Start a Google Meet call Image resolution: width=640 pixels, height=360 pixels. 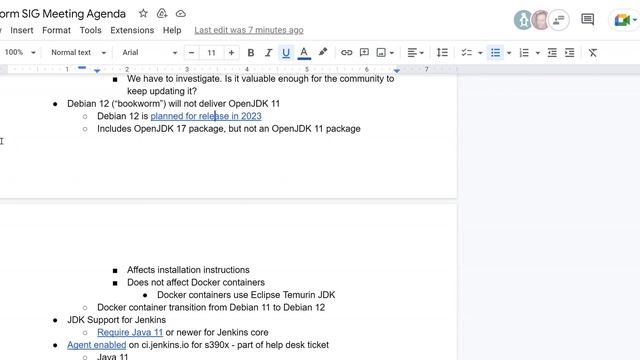pyautogui.click(x=621, y=20)
